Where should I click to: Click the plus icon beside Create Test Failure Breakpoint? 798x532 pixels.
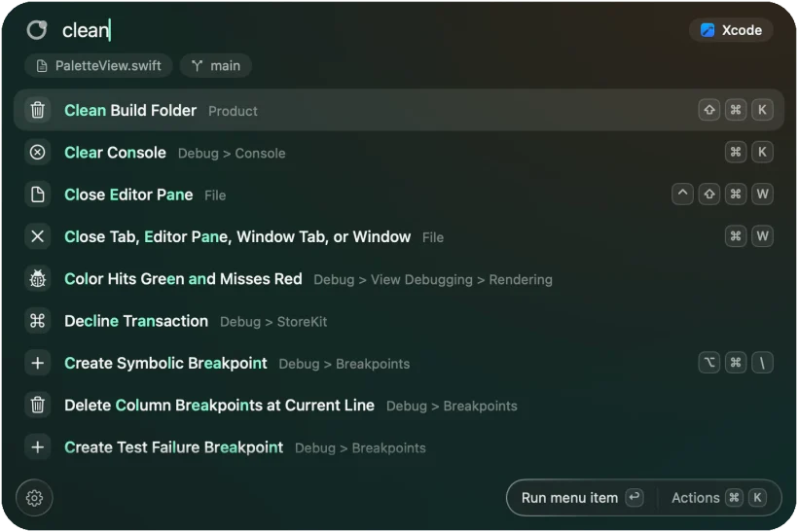point(38,447)
